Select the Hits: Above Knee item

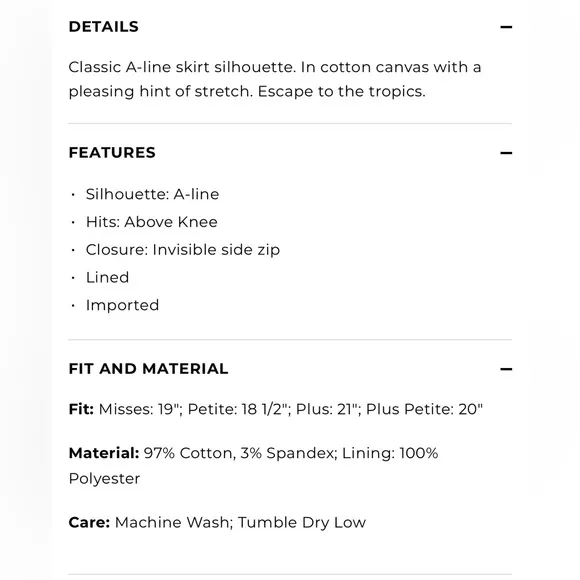(152, 222)
